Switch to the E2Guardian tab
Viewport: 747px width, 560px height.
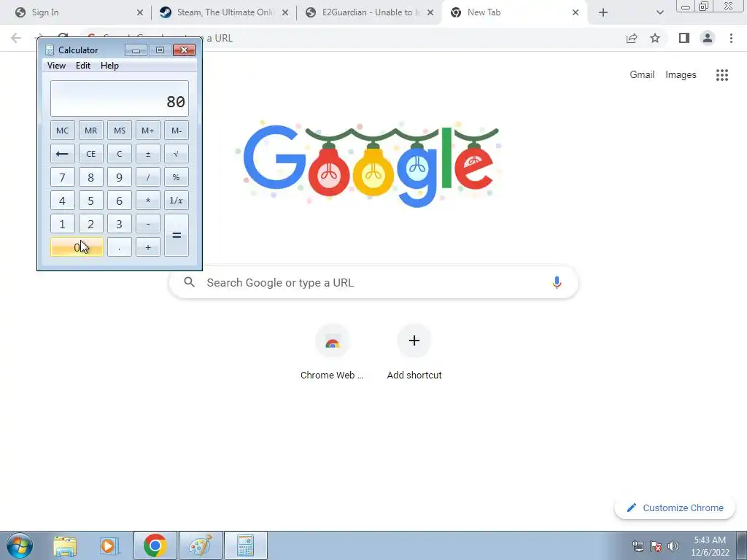(x=369, y=12)
